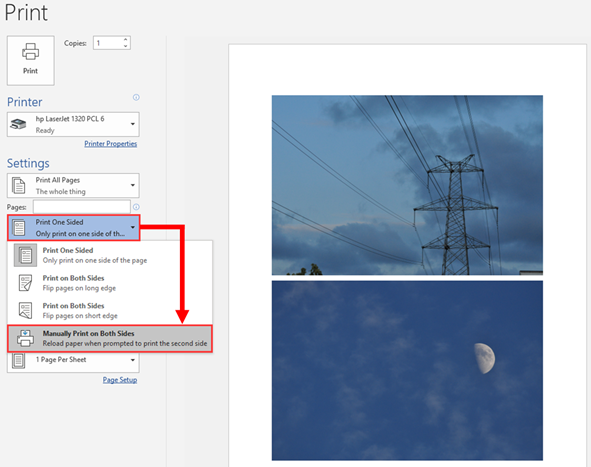Click the Print One Sided page icon in list
This screenshot has height=467, width=591.
click(x=25, y=255)
